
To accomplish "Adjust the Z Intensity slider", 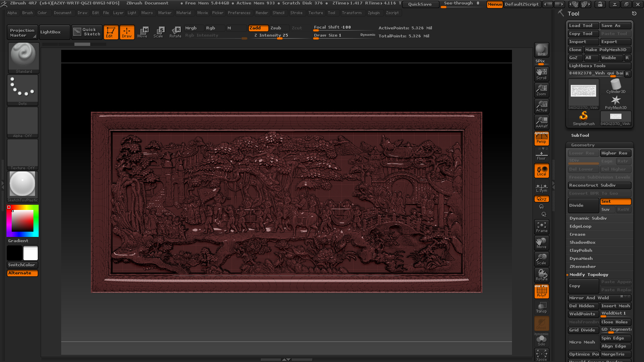I will pyautogui.click(x=278, y=35).
